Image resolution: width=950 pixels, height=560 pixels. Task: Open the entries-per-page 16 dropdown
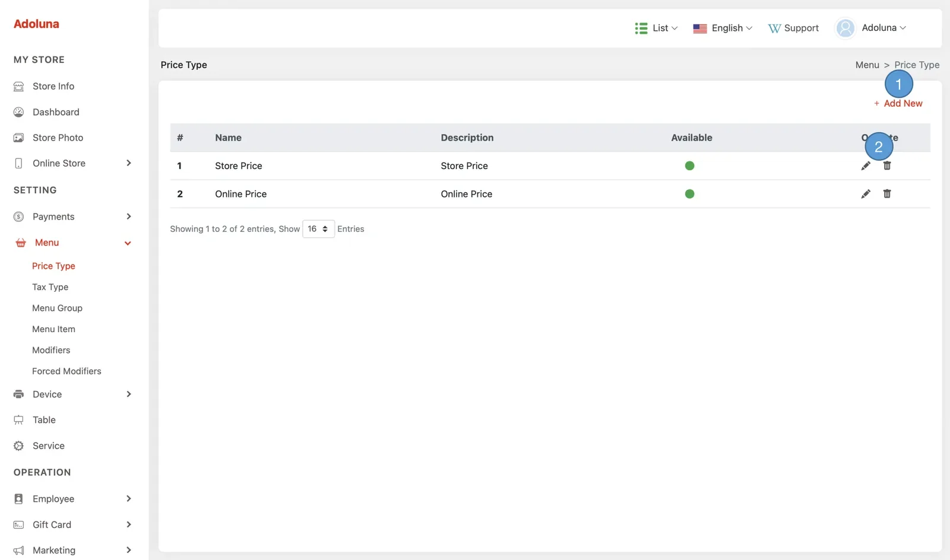[x=319, y=229]
